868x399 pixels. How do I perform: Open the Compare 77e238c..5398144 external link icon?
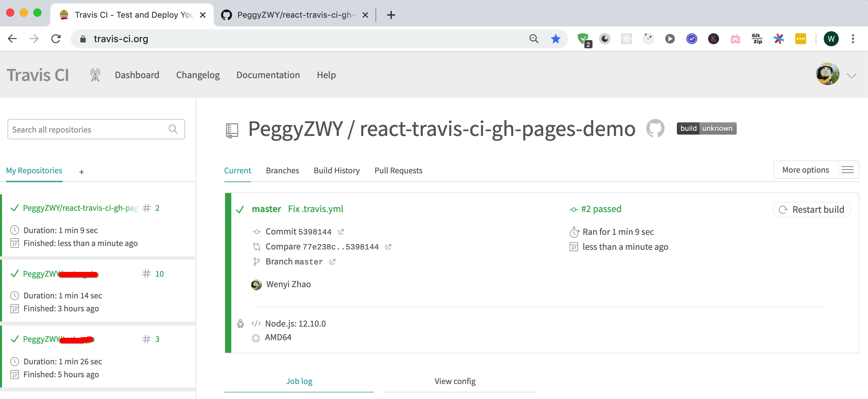pyautogui.click(x=388, y=247)
